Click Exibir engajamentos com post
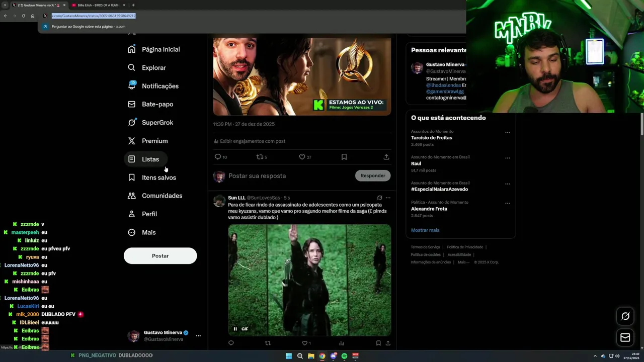Image resolution: width=644 pixels, height=362 pixels. point(250,141)
